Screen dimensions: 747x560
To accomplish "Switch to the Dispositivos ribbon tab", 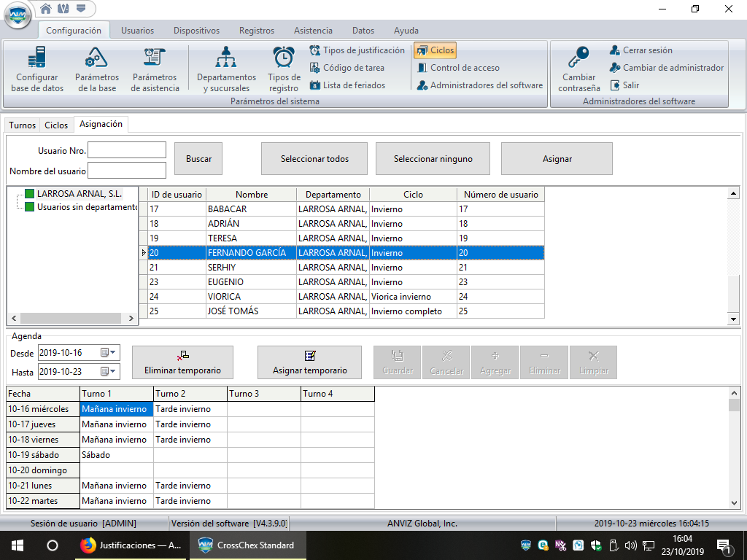I will tap(196, 31).
